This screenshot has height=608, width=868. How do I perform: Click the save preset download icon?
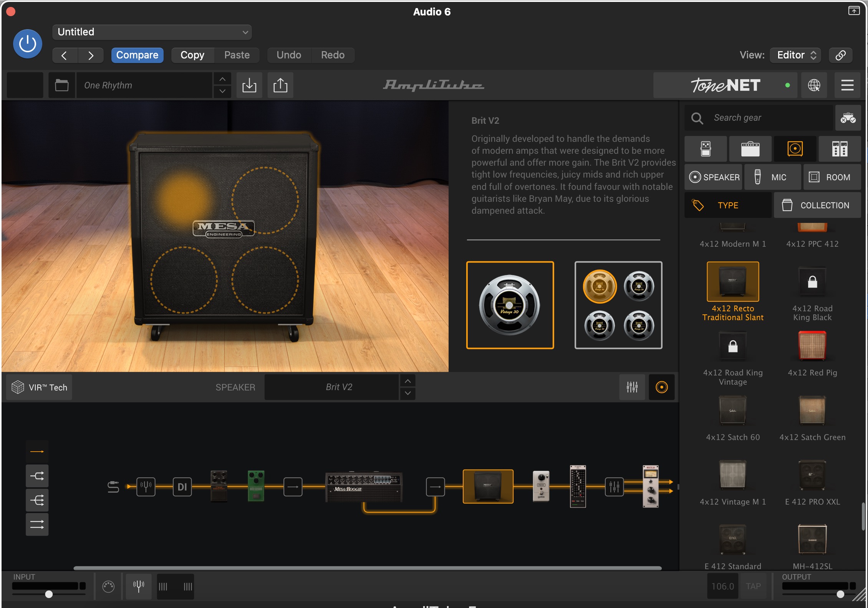click(249, 85)
